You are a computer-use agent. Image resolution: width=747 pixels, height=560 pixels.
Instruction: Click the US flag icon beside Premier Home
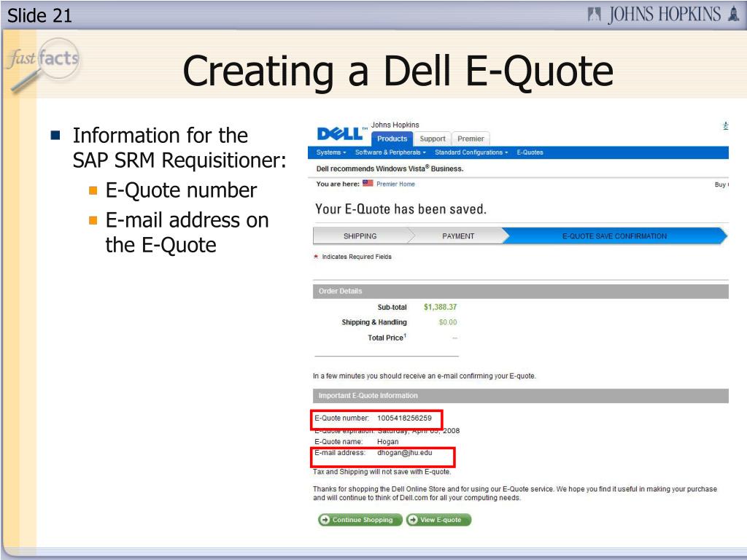coord(368,183)
